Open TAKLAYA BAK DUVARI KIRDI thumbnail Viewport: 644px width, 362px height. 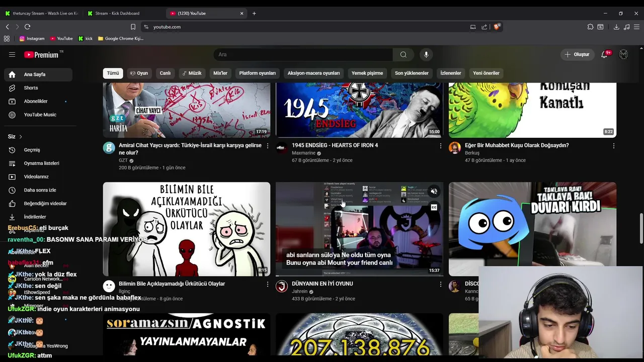(532, 229)
